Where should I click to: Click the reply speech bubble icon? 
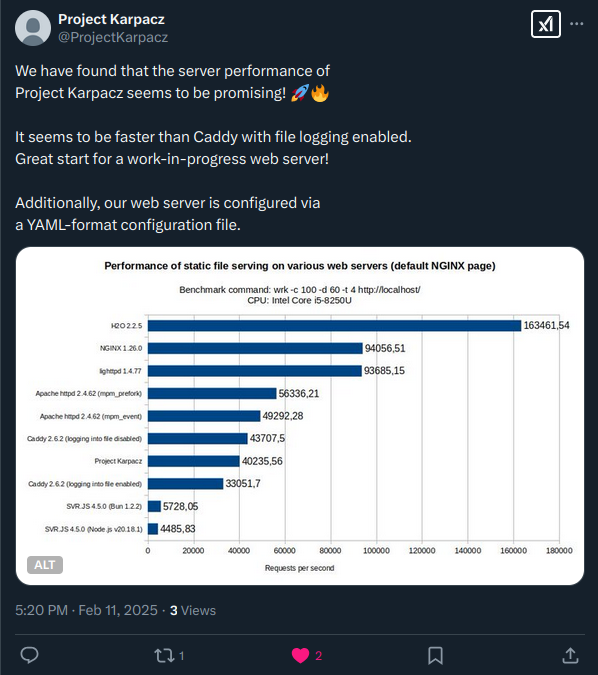(30, 655)
